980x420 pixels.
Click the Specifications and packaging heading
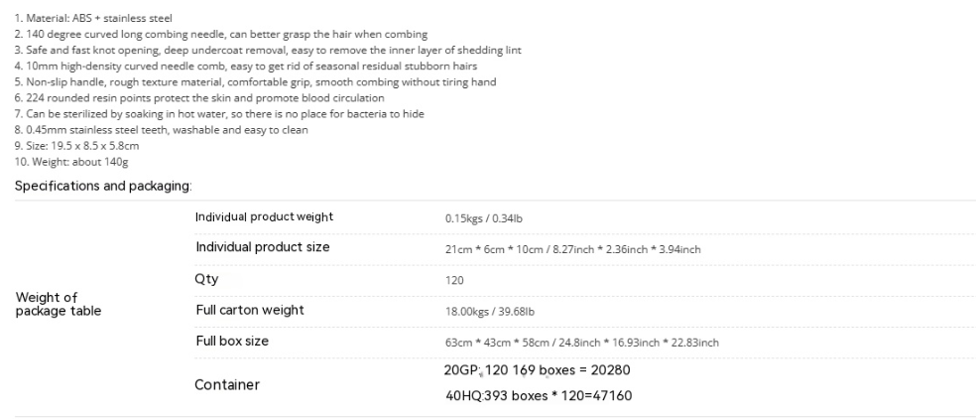coord(103,186)
